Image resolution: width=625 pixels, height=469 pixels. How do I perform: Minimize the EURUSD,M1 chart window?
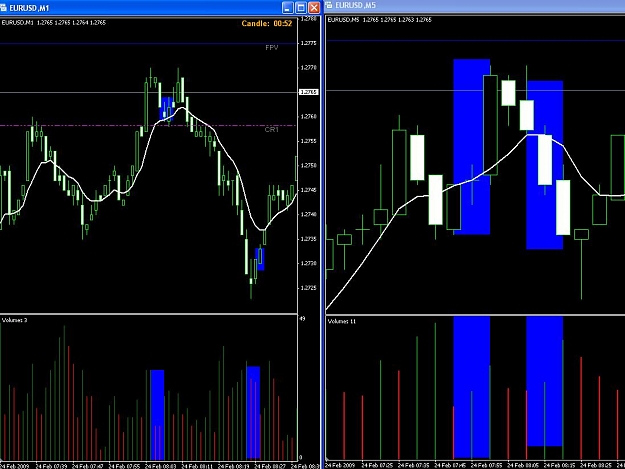[x=287, y=8]
